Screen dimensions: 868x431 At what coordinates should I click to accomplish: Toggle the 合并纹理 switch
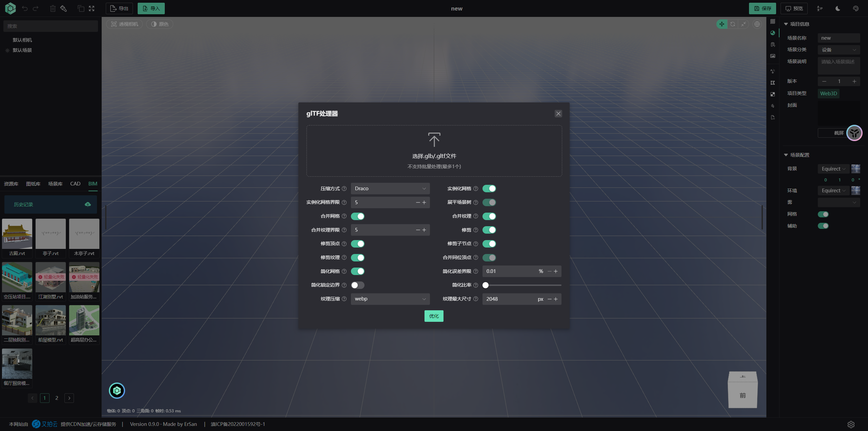[489, 216]
